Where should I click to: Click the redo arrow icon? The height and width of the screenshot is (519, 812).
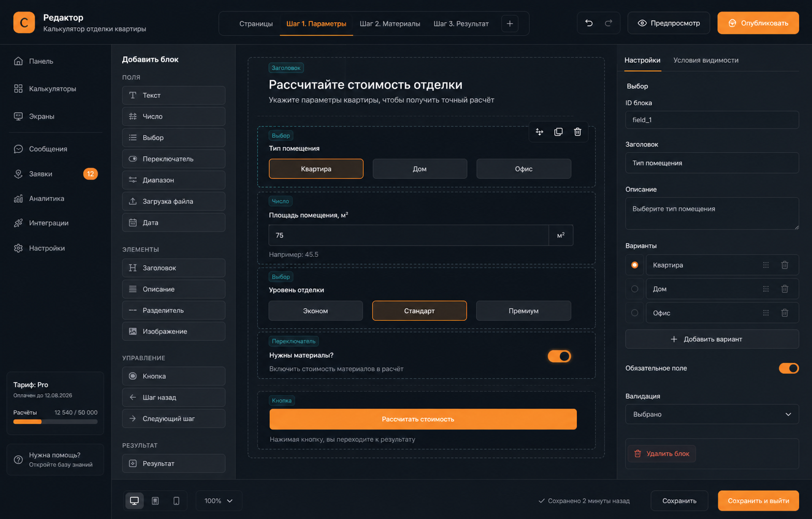click(608, 23)
